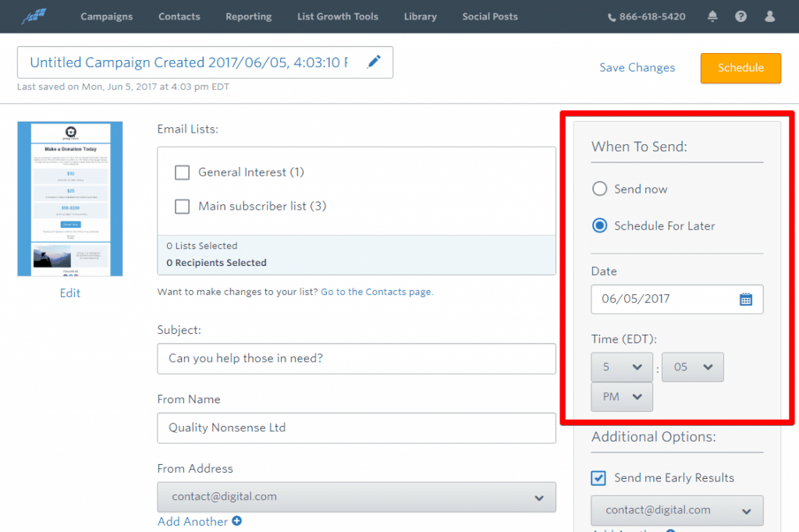The image size is (799, 532).
Task: Open the help question mark icon
Action: [x=741, y=16]
